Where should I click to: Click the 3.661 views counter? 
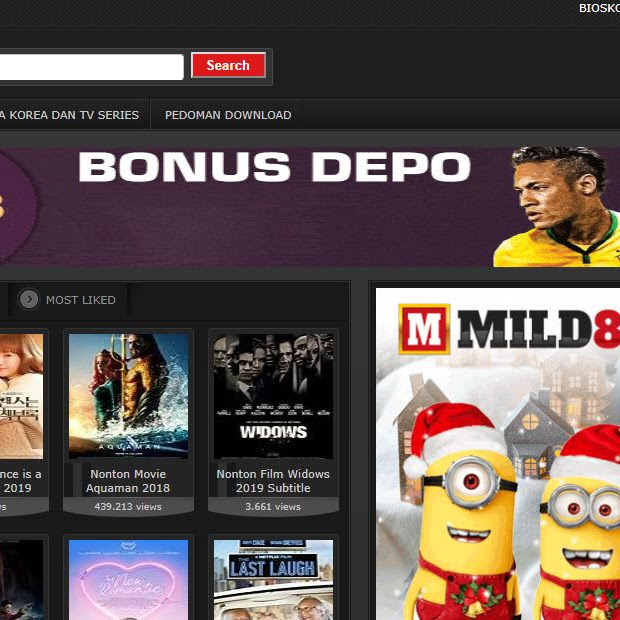273,507
